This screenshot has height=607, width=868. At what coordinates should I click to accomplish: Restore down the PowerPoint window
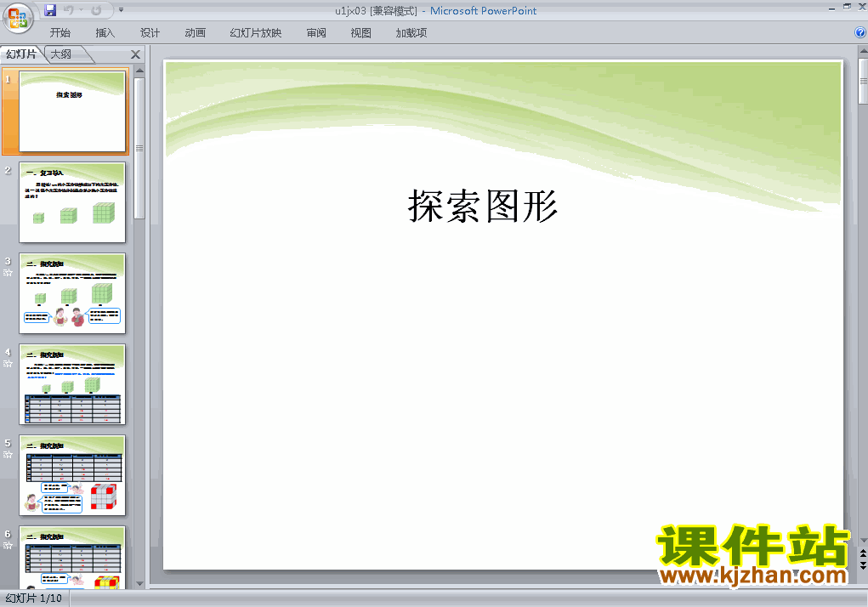point(847,7)
